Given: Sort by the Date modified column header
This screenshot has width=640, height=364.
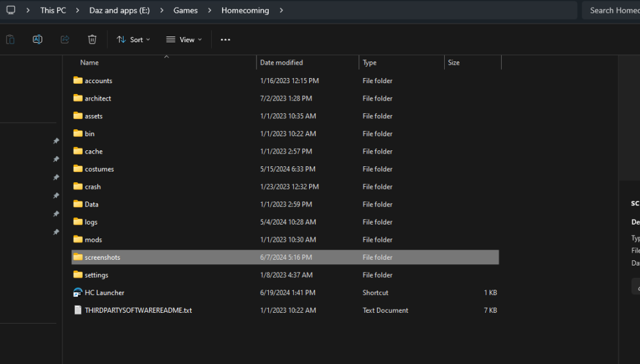Looking at the screenshot, I should coord(282,63).
